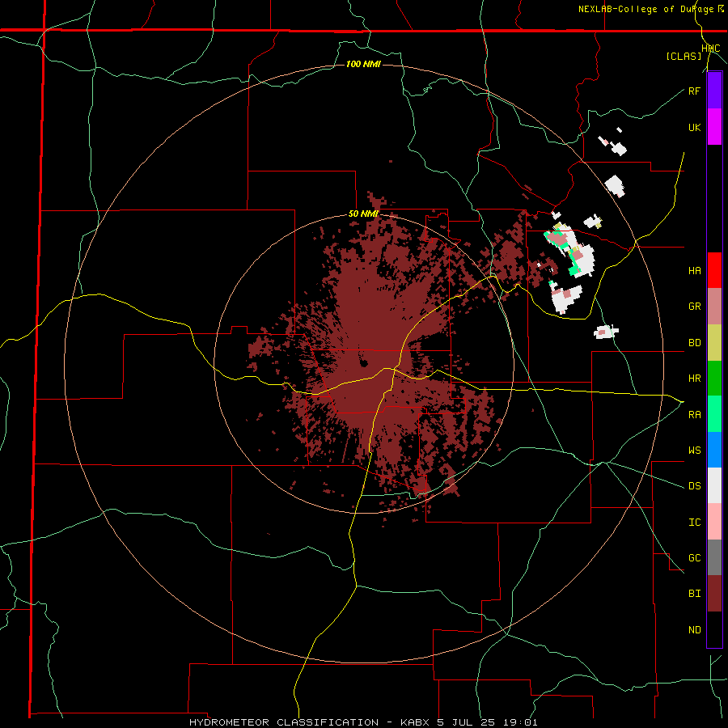Click the "UK" legend label

(694, 127)
